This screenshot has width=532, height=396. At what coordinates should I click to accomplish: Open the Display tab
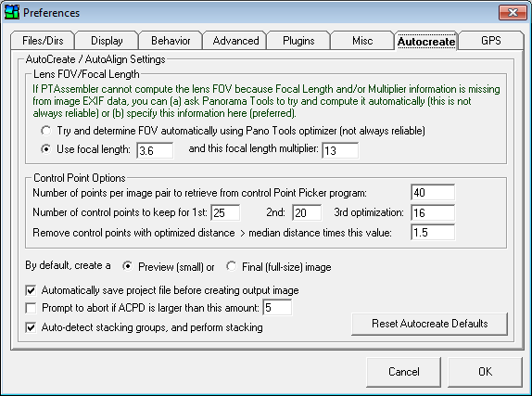click(x=107, y=41)
